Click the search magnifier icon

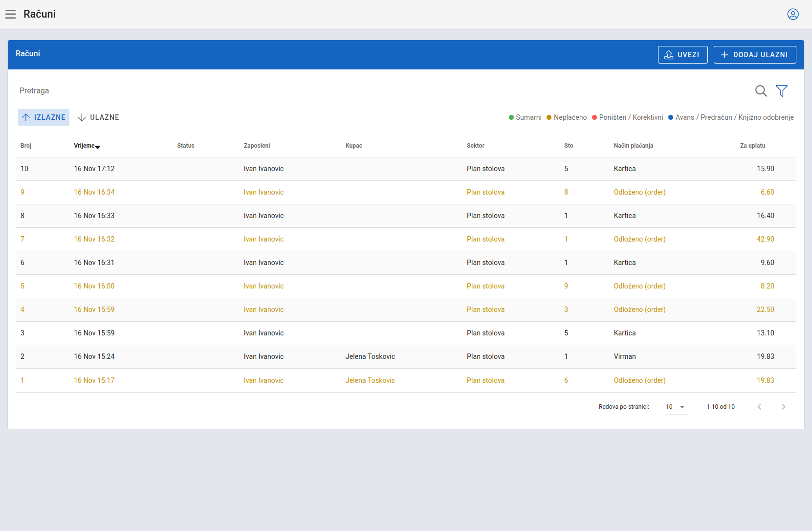[761, 91]
